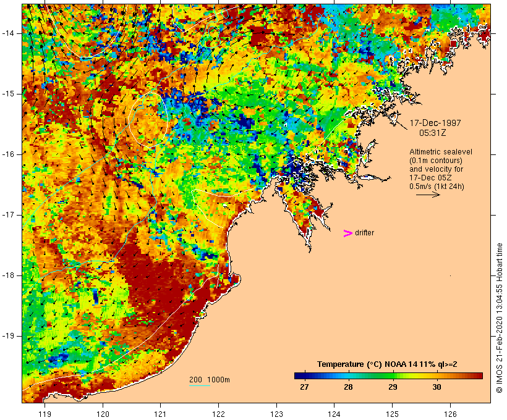Click the cyan depth contour legend line
Image resolution: width=507 pixels, height=420 pixels.
coord(200,385)
